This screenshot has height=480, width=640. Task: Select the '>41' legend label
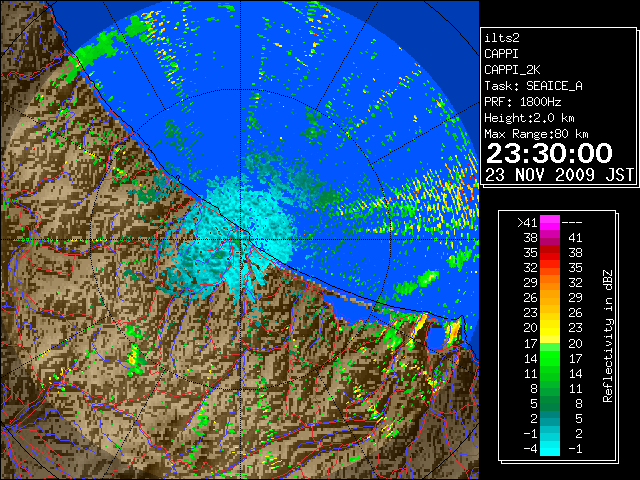527,223
